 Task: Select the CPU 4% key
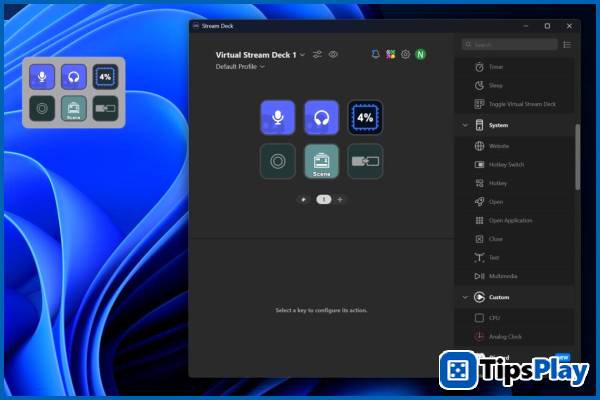[x=365, y=117]
